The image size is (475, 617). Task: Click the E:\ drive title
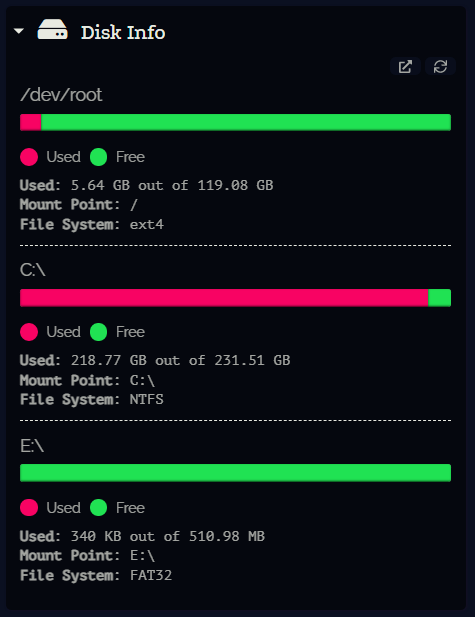pyautogui.click(x=32, y=446)
